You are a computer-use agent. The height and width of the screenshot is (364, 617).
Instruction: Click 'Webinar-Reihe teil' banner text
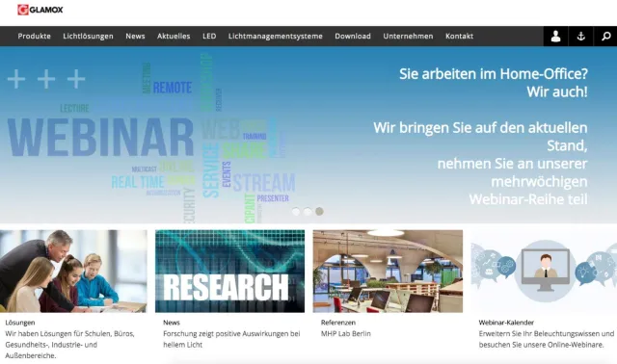click(x=528, y=199)
